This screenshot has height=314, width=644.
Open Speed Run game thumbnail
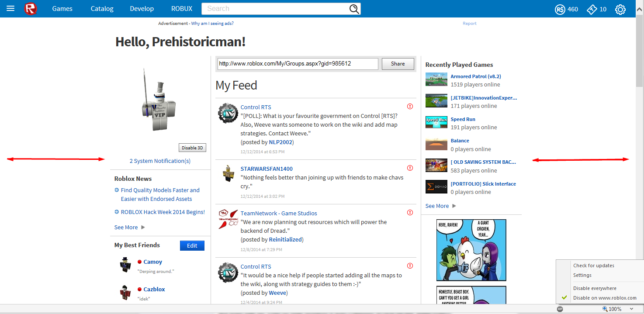pos(436,122)
